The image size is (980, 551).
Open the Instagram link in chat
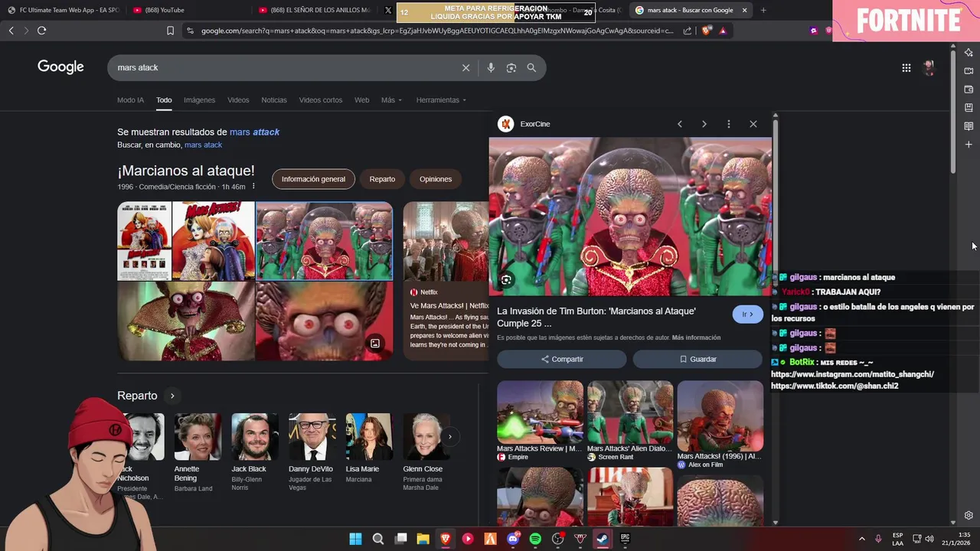pos(852,374)
